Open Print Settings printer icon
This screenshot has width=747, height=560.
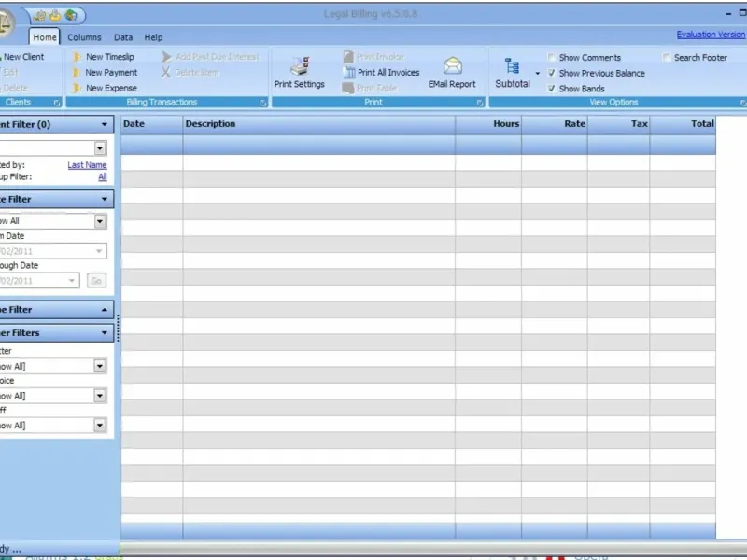click(x=300, y=66)
